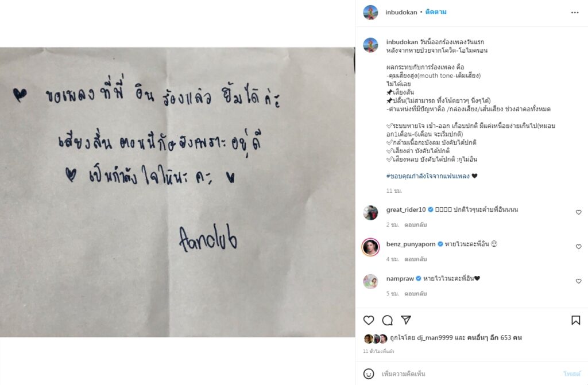This screenshot has height=385, width=588.
Task: Like the post with the heart icon
Action: click(x=369, y=320)
